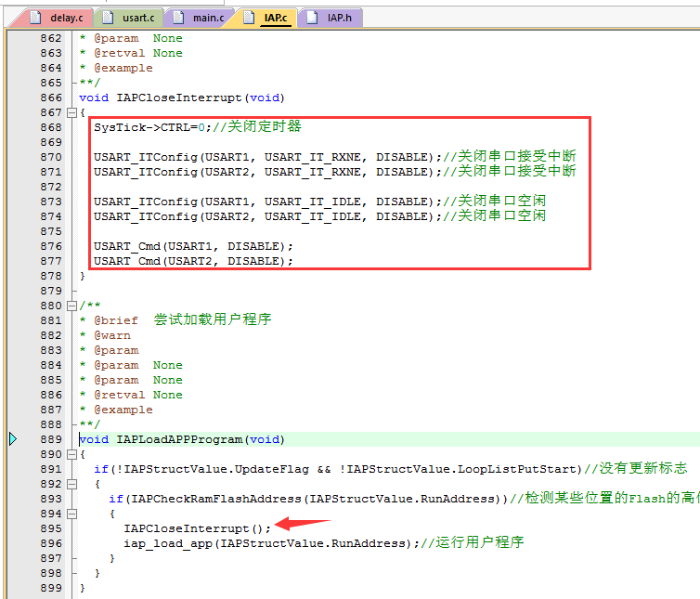Click the IAP.h file icon
700x599 pixels.
tap(312, 18)
